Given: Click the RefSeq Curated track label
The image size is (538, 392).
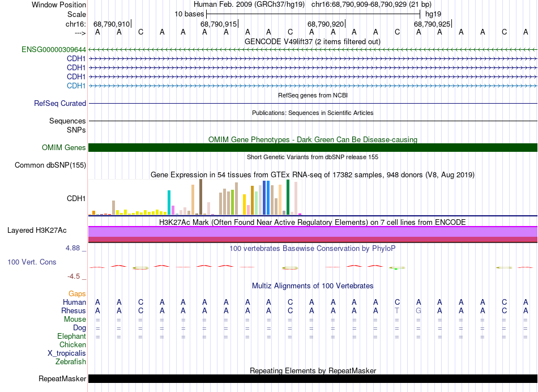Looking at the screenshot, I should [x=60, y=104].
